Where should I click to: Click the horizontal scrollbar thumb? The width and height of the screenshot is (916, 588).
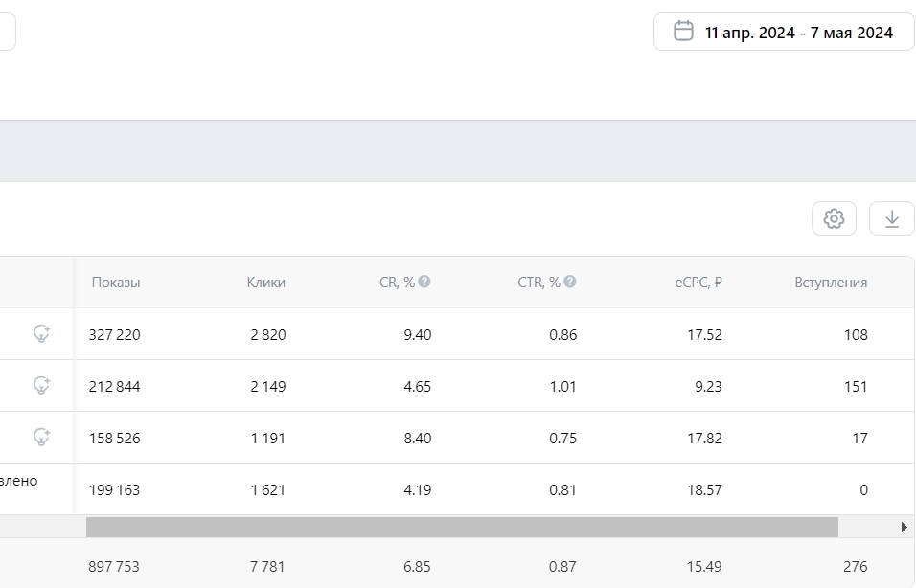(x=462, y=527)
